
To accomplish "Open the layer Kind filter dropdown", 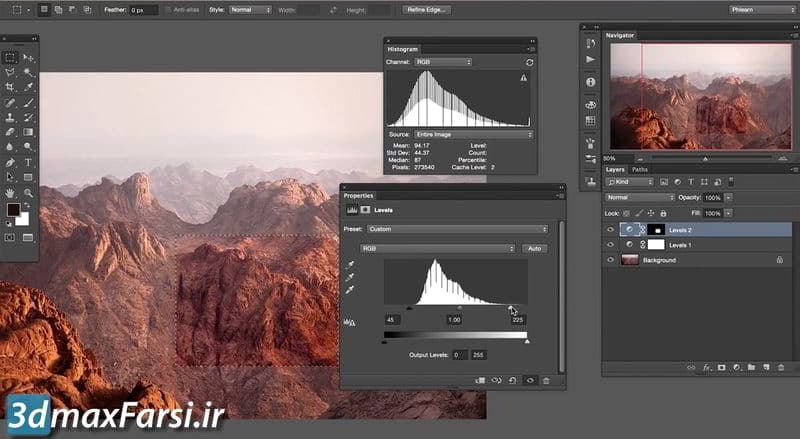I will click(630, 182).
